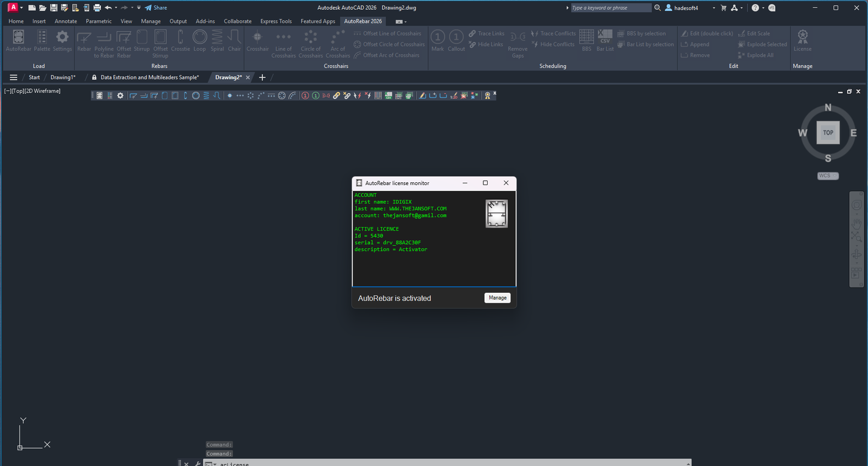Image resolution: width=868 pixels, height=466 pixels.
Task: Open AutoRebar Settings gear in ribbon
Action: coord(62,41)
